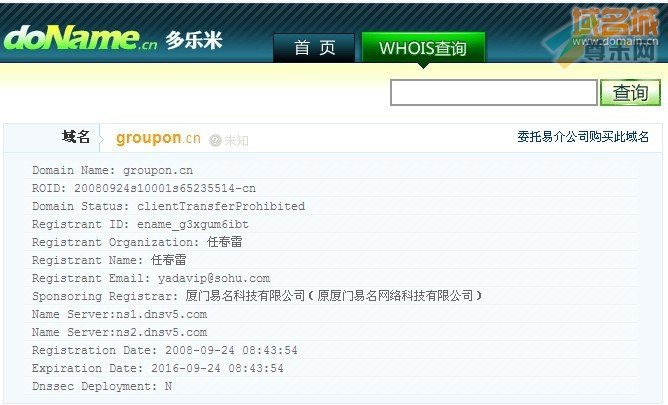
Task: Click the 未知 status label
Action: [236, 140]
